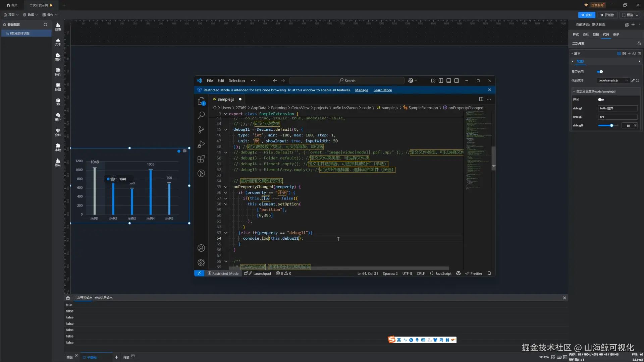Open the Run and Debug view

(201, 144)
